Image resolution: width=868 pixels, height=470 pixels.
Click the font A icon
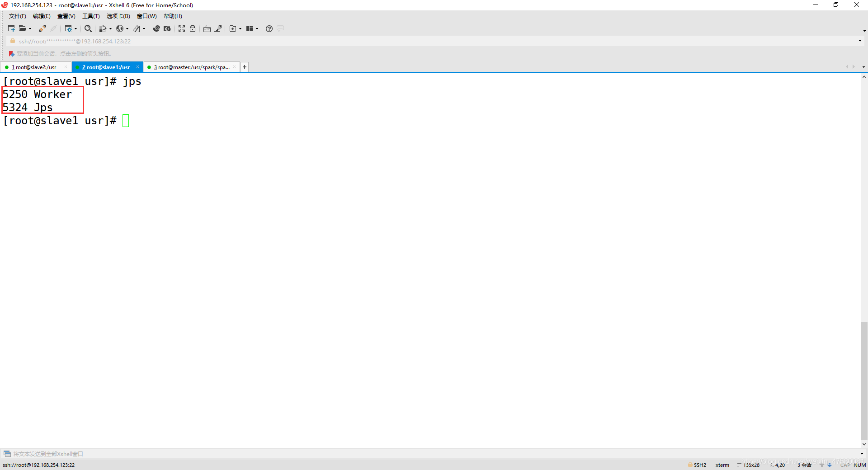(137, 28)
